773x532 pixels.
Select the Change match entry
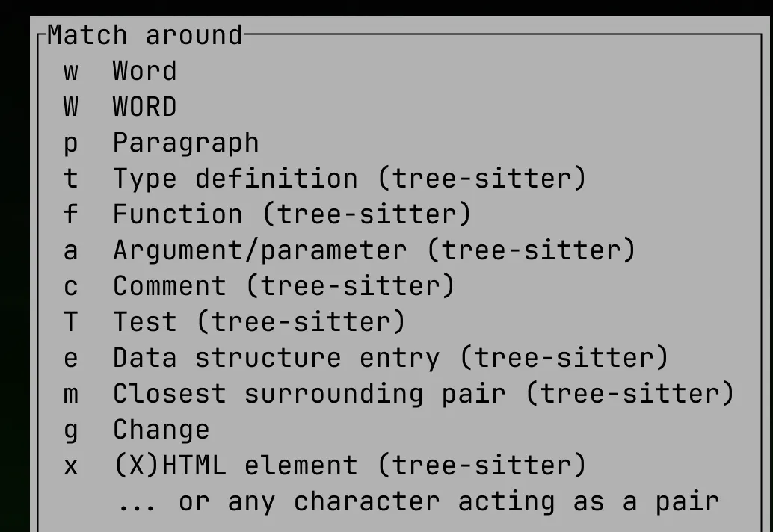pos(161,430)
